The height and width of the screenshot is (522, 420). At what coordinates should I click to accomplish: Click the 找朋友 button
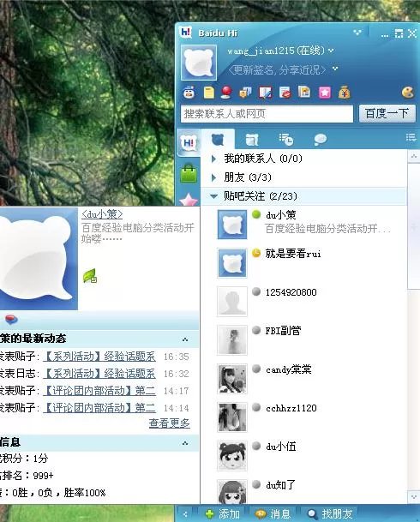[x=330, y=514]
